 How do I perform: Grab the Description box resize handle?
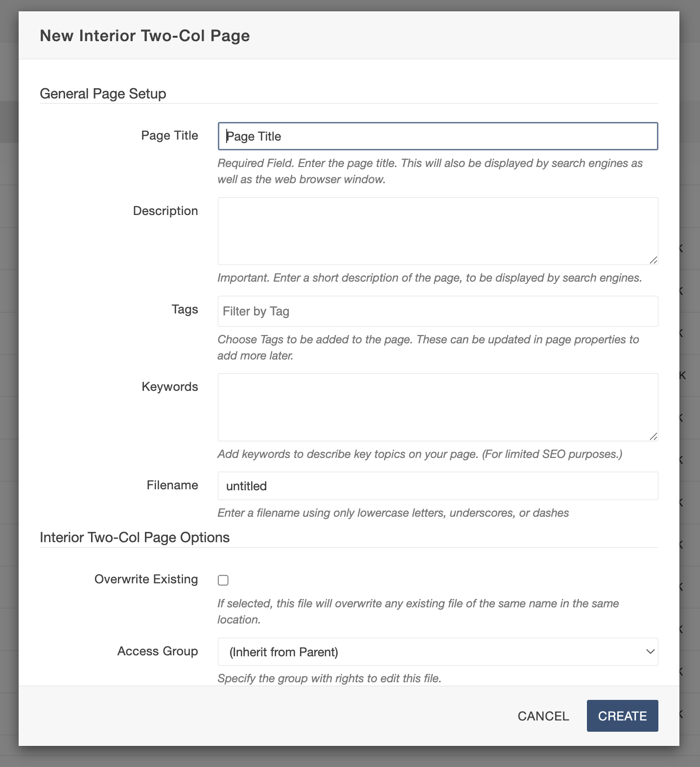(653, 260)
